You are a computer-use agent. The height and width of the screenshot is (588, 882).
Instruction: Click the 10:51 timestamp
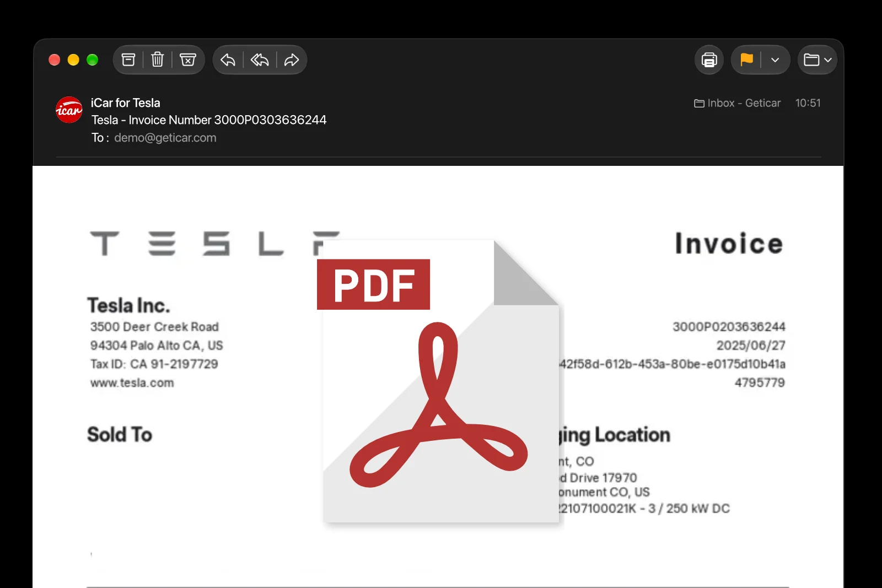[x=808, y=103]
